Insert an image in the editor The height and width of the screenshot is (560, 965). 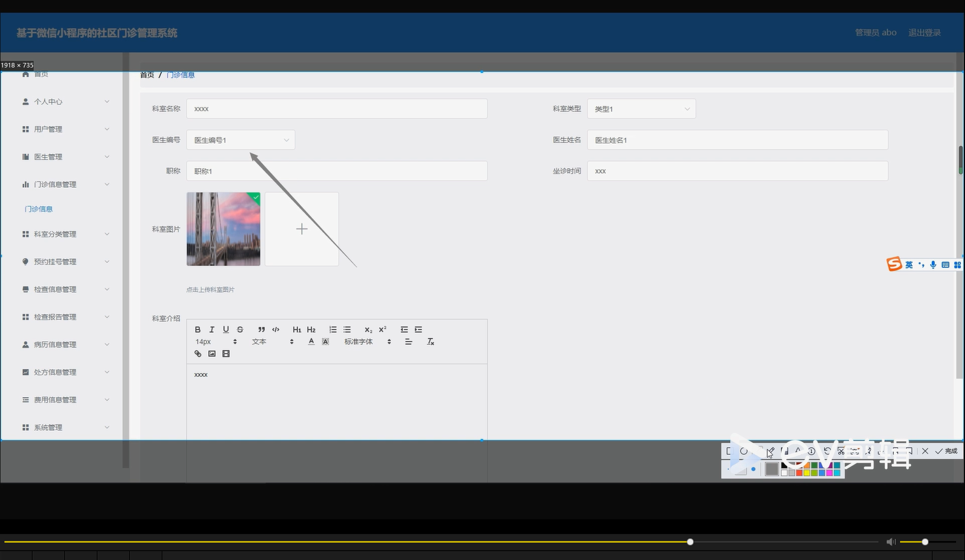[212, 354]
